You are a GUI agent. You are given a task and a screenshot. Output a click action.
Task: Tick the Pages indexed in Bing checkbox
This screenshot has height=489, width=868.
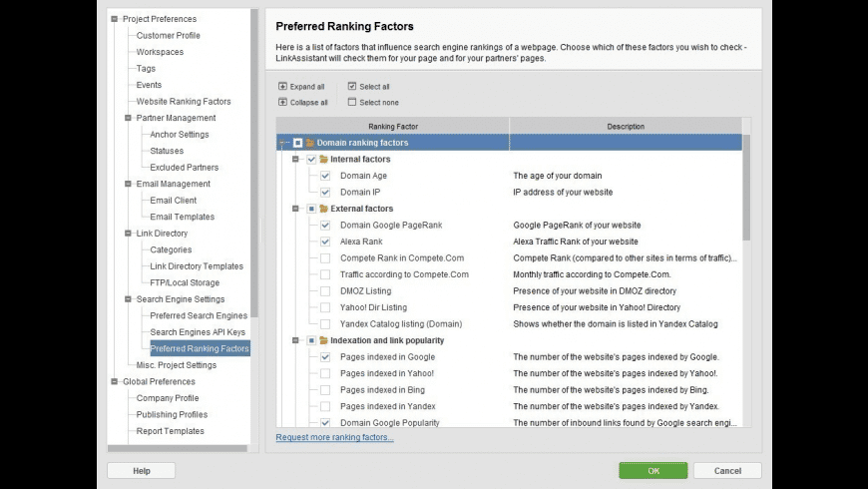coord(325,390)
